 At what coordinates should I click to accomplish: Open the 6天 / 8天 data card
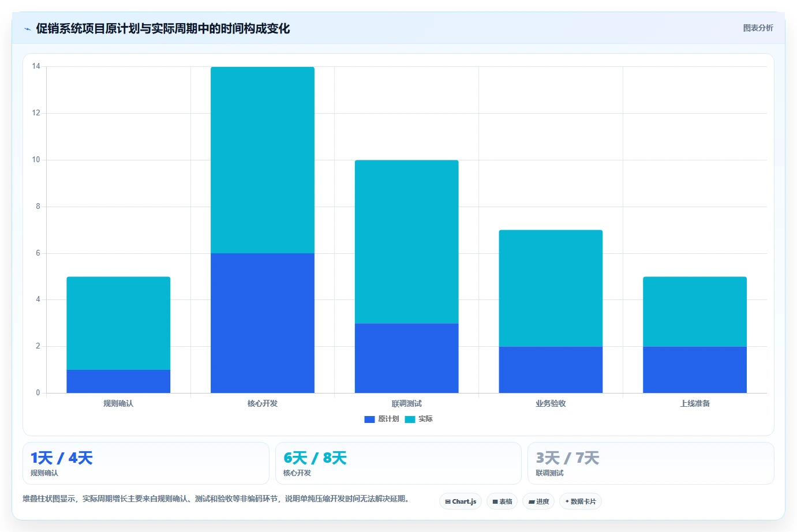pyautogui.click(x=398, y=463)
